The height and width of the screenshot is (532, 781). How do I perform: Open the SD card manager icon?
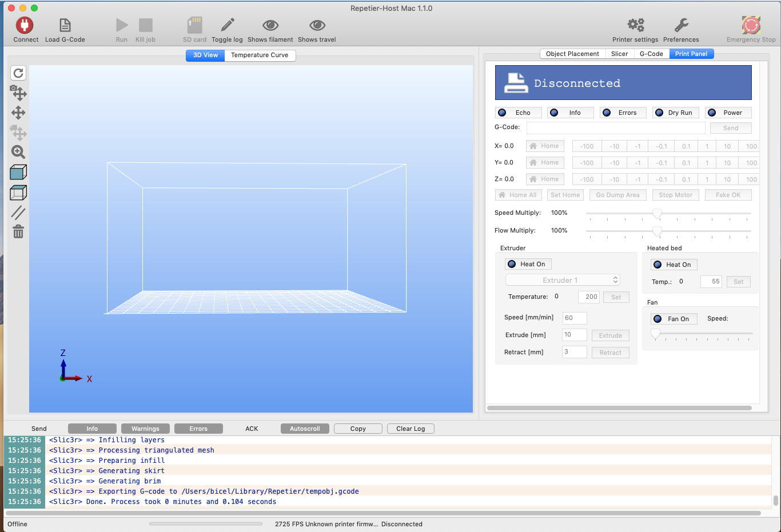195,25
